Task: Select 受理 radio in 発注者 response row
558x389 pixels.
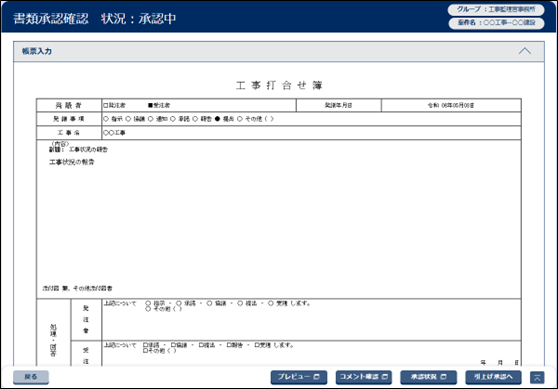Action: pos(271,303)
